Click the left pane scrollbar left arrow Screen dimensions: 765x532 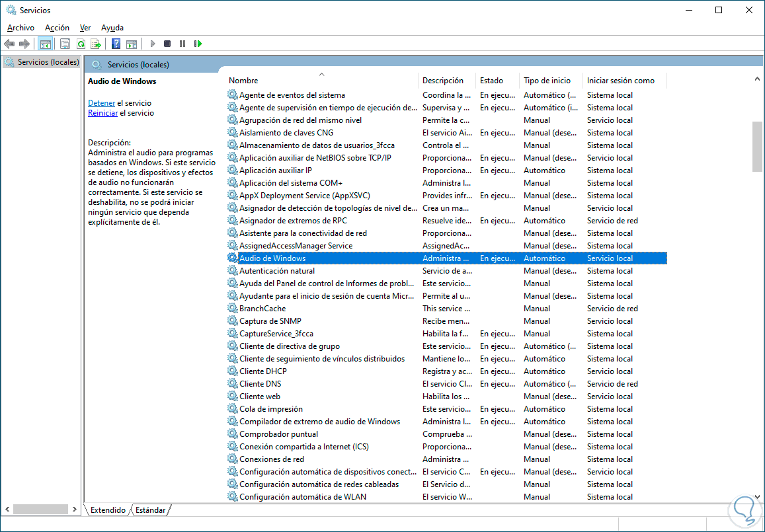(7, 509)
